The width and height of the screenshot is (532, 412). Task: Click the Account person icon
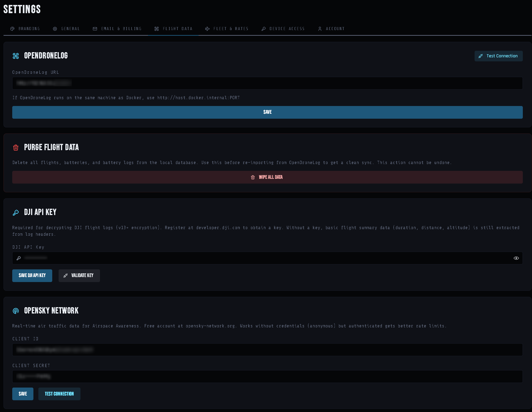pos(320,29)
